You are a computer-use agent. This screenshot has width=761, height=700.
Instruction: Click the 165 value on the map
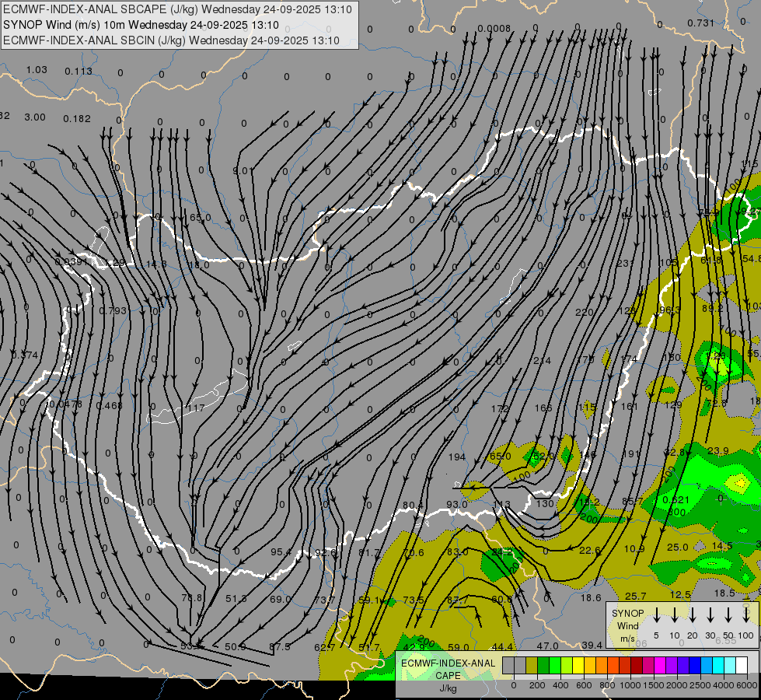[543, 408]
